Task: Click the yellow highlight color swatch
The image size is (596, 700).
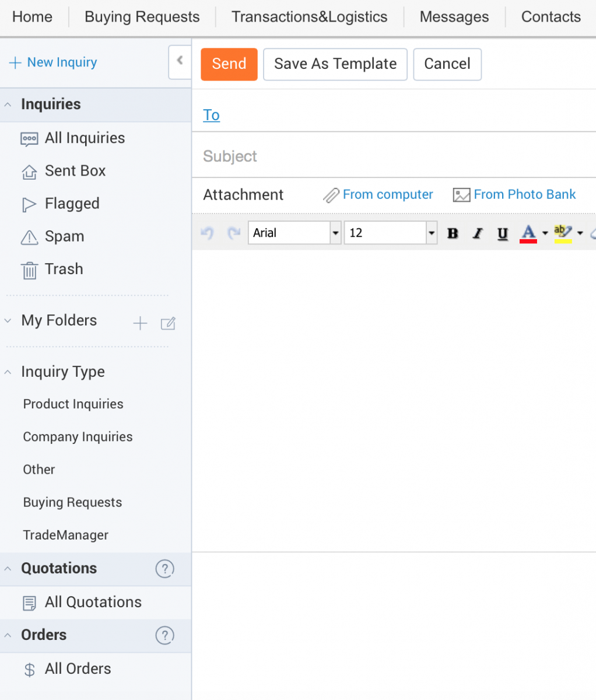Action: tap(563, 233)
